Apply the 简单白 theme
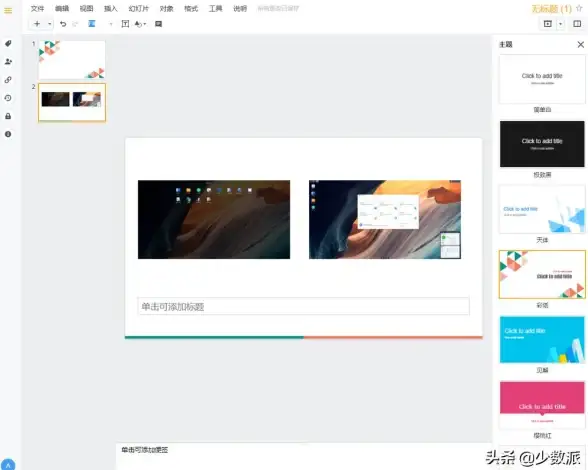This screenshot has width=588, height=470. tap(542, 79)
